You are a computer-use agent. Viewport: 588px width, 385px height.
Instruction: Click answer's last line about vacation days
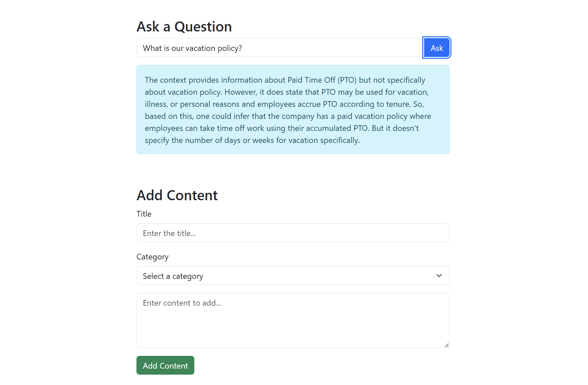coord(252,140)
